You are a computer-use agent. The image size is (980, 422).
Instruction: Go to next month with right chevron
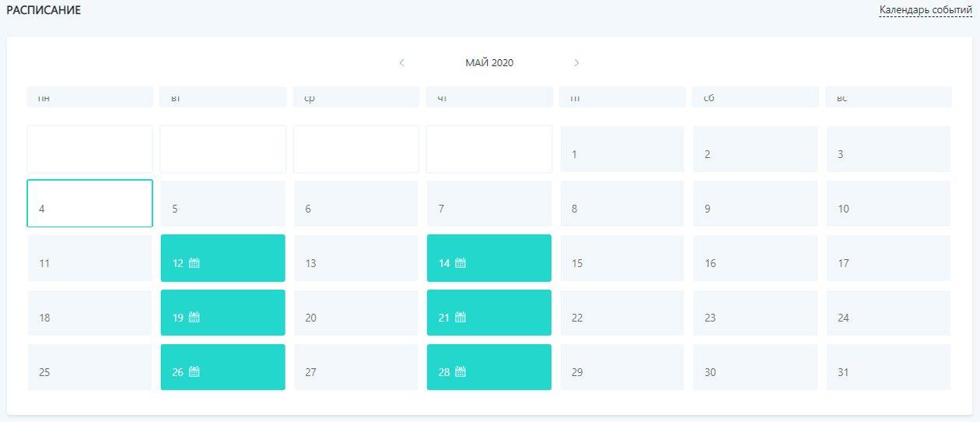(576, 63)
